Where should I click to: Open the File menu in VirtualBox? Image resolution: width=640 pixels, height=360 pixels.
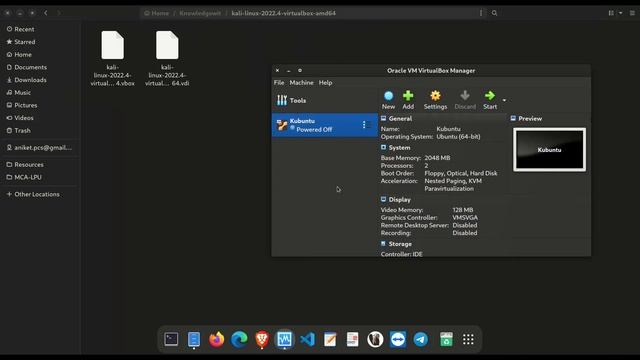coord(279,82)
